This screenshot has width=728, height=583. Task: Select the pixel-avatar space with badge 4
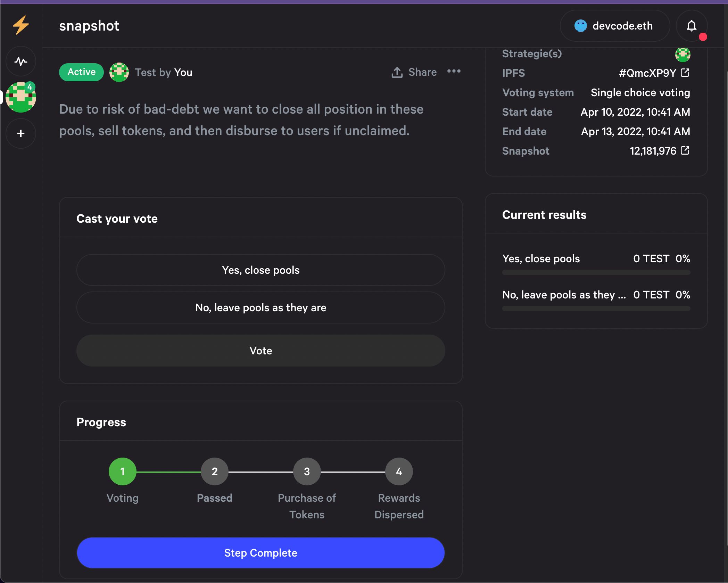(21, 97)
